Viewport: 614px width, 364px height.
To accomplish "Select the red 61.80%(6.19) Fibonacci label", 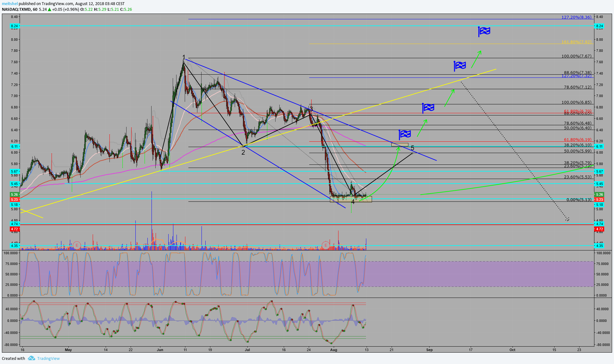I will [x=578, y=139].
